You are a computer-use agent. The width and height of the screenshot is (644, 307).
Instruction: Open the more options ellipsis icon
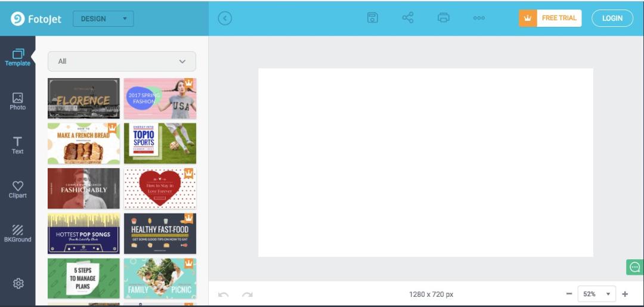coord(479,18)
